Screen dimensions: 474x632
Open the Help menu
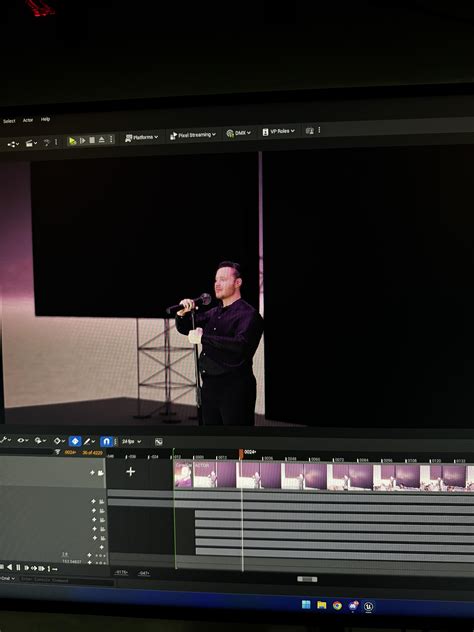click(45, 119)
